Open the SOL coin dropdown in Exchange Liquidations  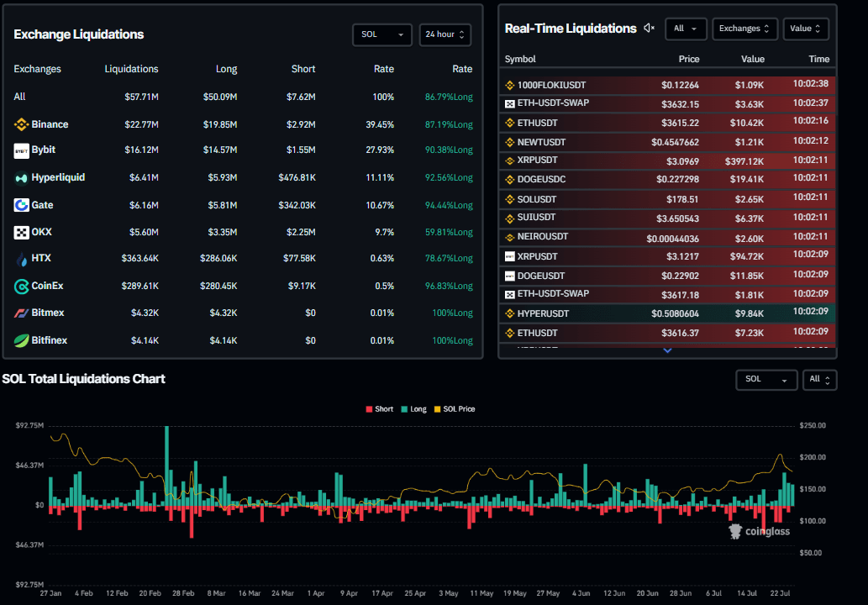point(382,34)
